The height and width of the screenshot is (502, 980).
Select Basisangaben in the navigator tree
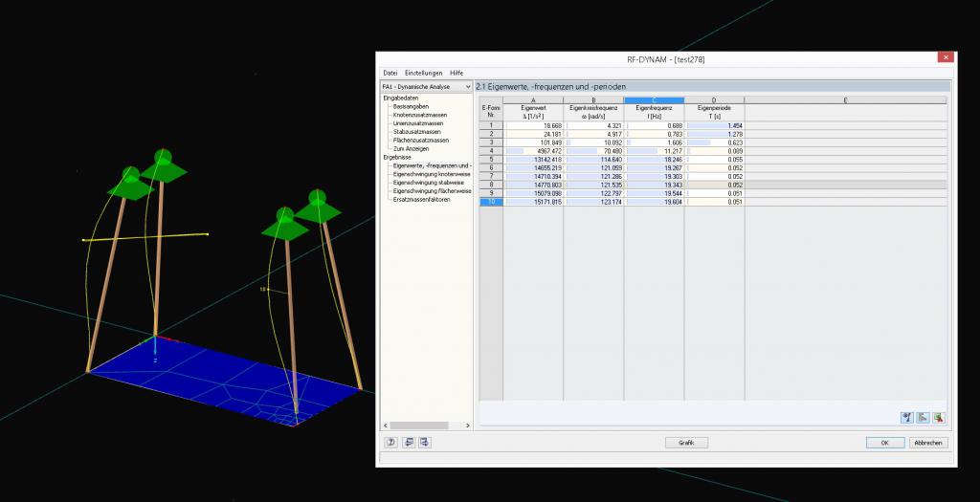411,107
